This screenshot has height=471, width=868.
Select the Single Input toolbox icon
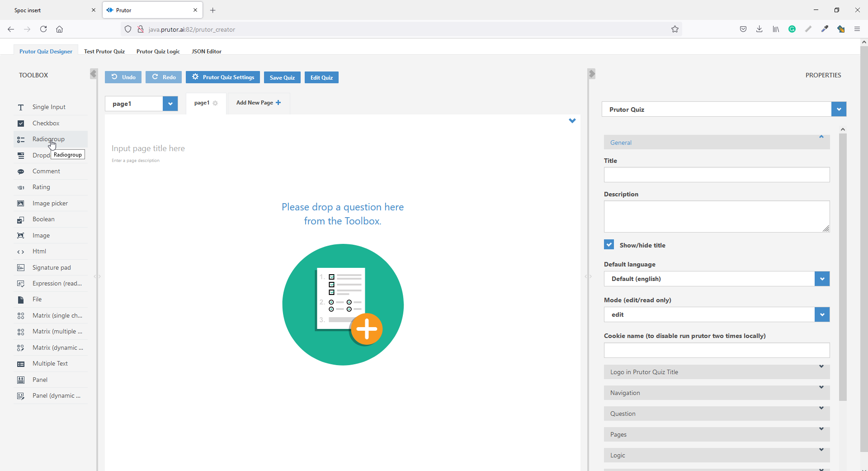pos(21,107)
